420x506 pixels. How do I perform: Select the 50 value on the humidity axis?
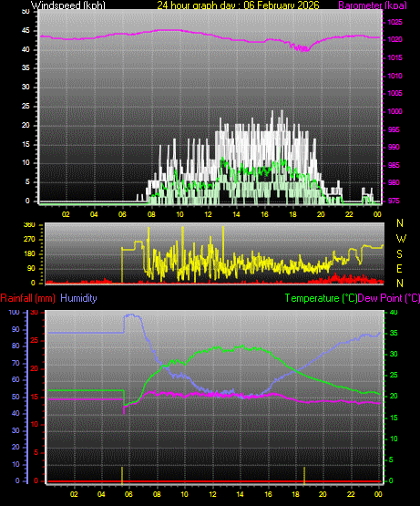15,397
